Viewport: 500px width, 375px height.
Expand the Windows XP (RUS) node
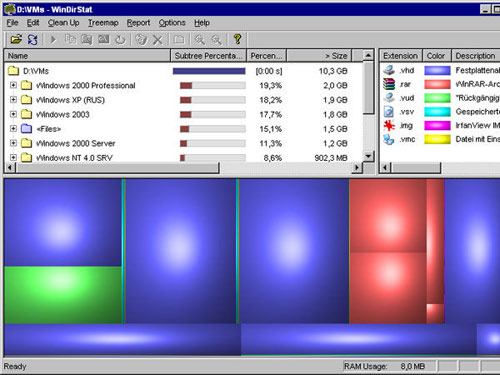pos(13,100)
